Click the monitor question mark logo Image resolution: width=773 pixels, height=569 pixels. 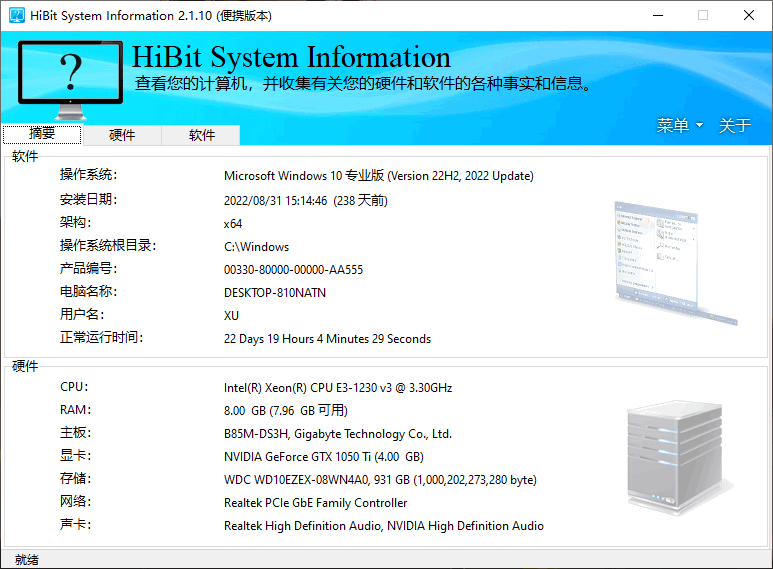[70, 80]
